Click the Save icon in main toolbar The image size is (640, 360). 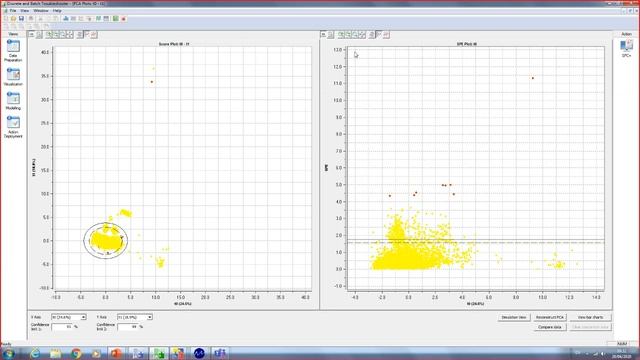[x=21, y=18]
